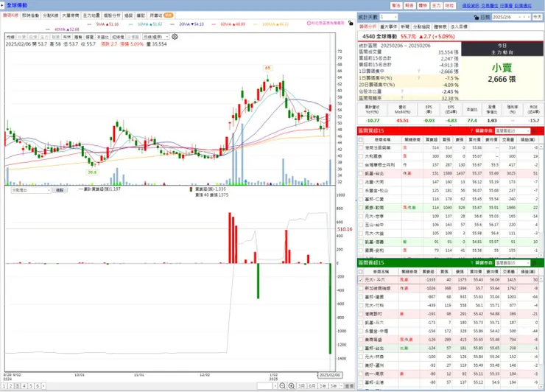
Task: Uncheck the 元大-斗六 row checkbox
Action: pyautogui.click(x=361, y=280)
